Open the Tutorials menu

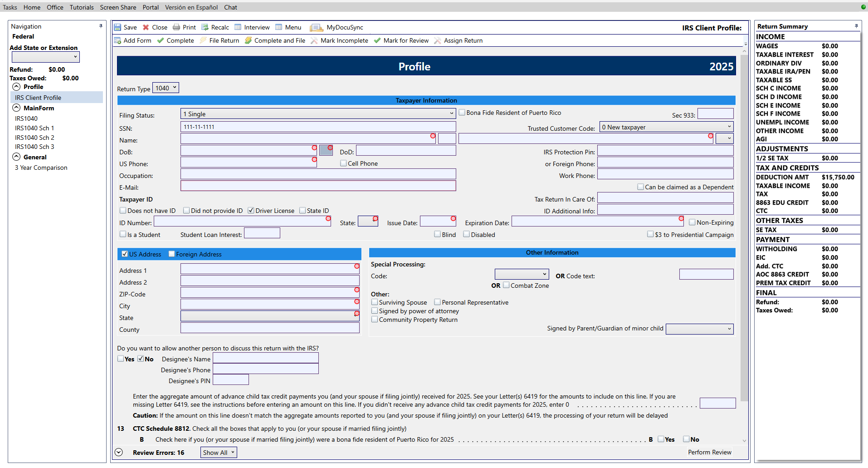[x=82, y=7]
